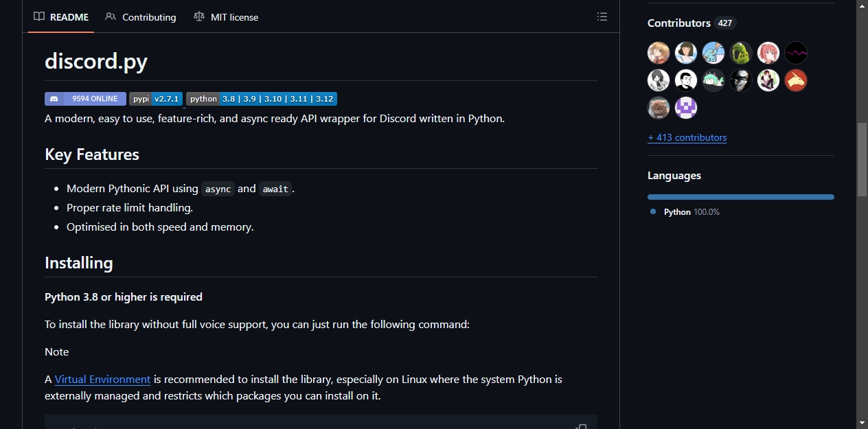
Task: Click the Key Features heading
Action: tap(92, 154)
